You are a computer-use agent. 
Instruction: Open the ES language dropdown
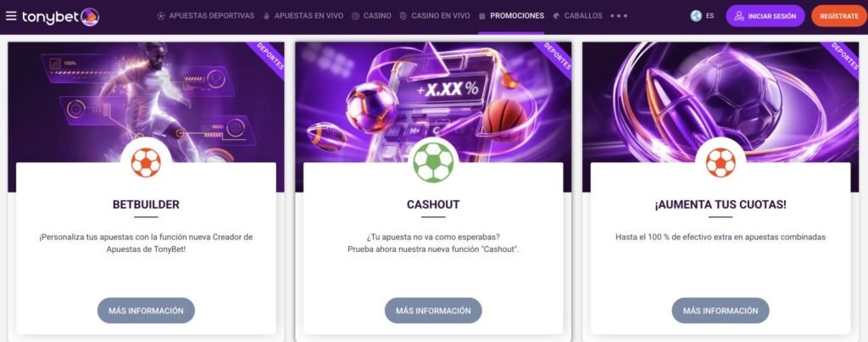coord(709,16)
